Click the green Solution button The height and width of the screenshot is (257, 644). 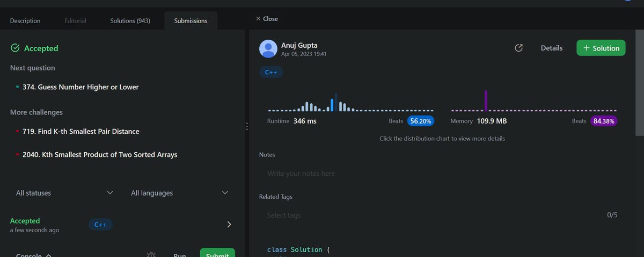coord(601,48)
